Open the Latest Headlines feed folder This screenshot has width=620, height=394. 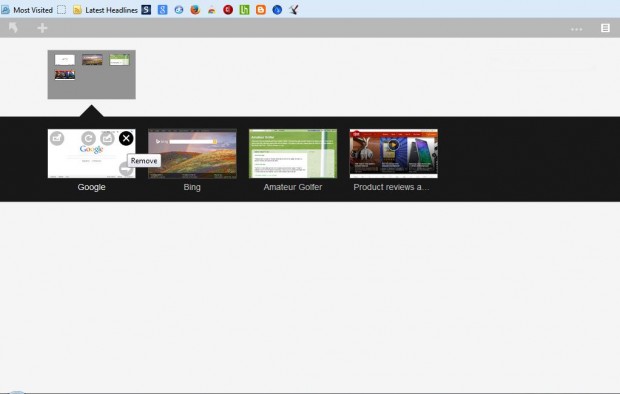[x=105, y=10]
